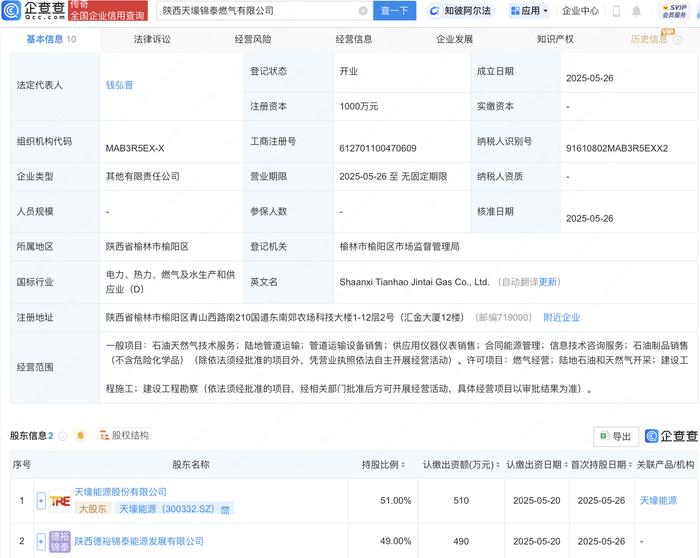Select subscribed amount cell 510
The width and height of the screenshot is (700, 558).
[461, 501]
